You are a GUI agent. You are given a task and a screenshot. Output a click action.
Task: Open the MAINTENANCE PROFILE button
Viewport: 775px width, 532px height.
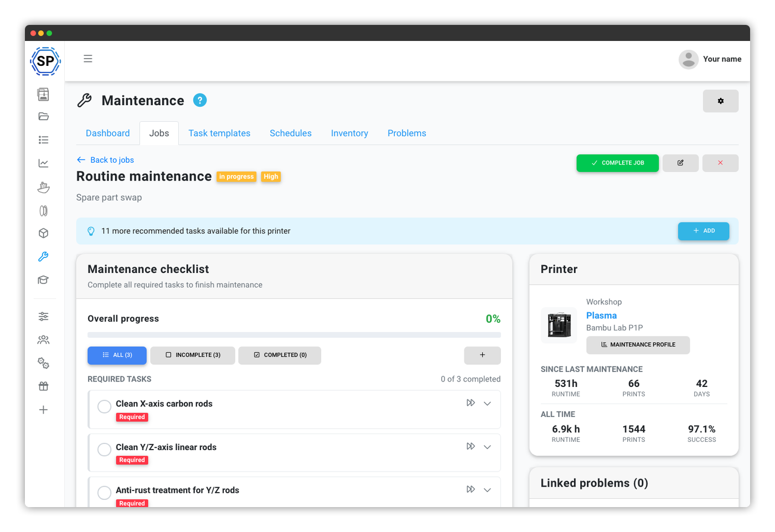point(638,344)
